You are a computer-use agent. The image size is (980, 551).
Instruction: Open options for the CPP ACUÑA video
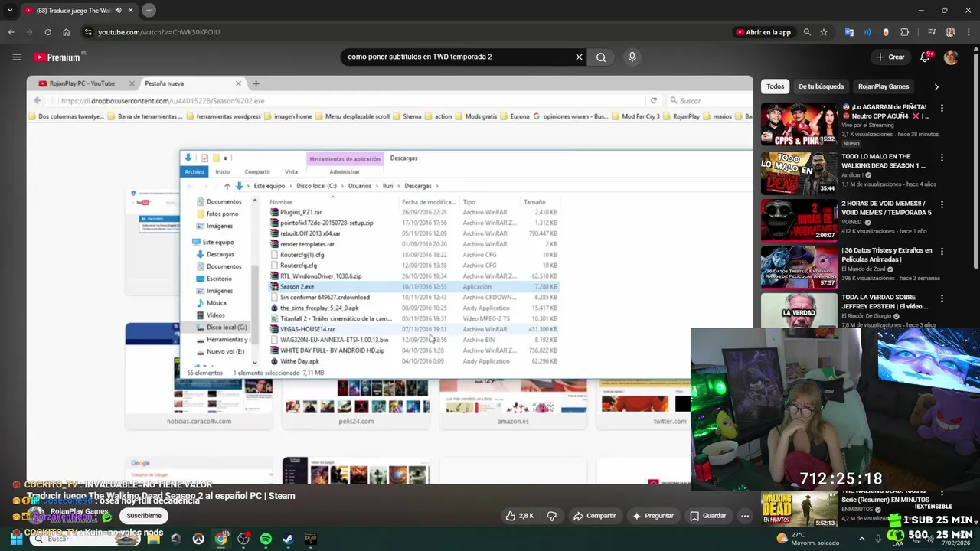click(942, 108)
